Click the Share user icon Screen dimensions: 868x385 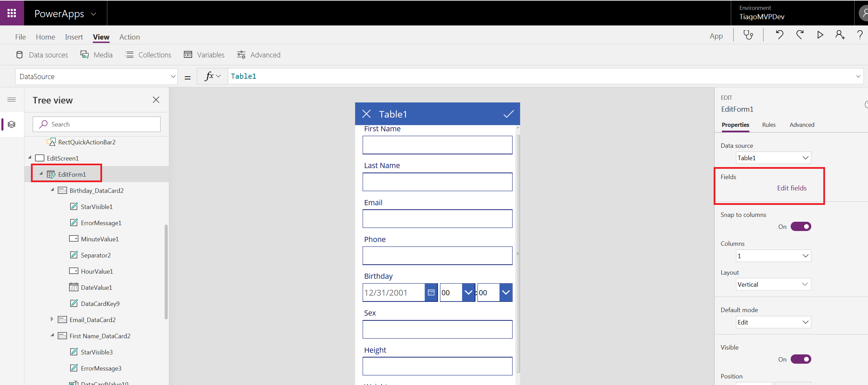coord(839,35)
